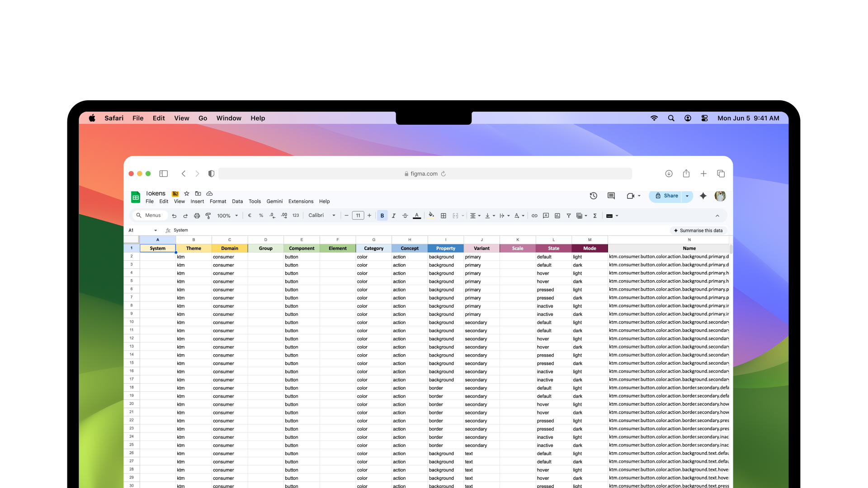Open version history clock icon
Viewport: 868px width, 488px height.
click(x=594, y=196)
